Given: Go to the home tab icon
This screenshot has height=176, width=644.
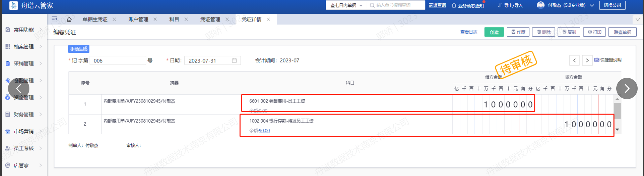Looking at the screenshot, I should (69, 19).
